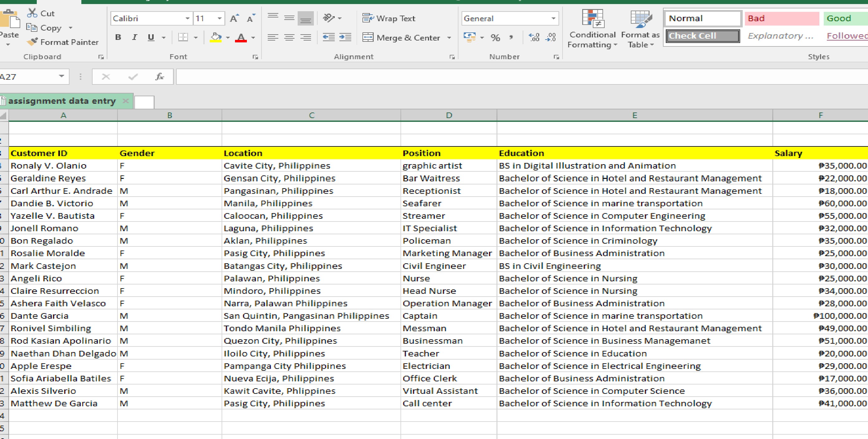Click the Format Painter brush icon
This screenshot has height=439, width=868.
[x=32, y=42]
